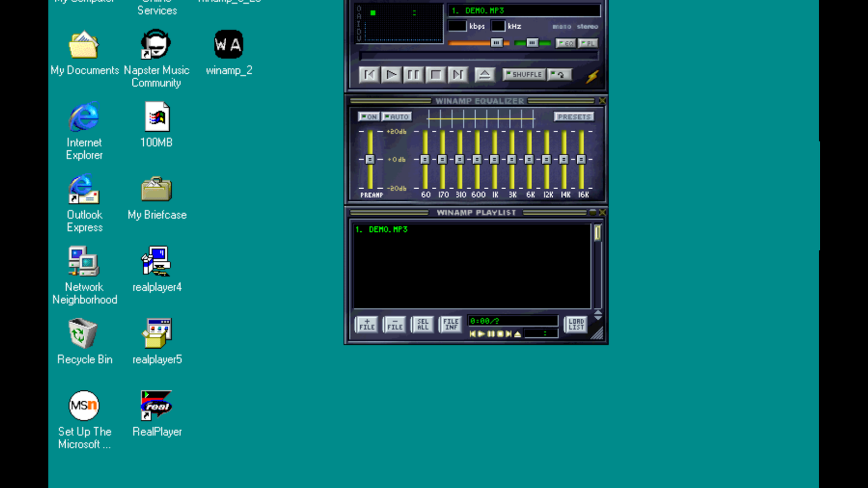Click the Play button in Winamp main window
This screenshot has height=488, width=868.
point(391,75)
